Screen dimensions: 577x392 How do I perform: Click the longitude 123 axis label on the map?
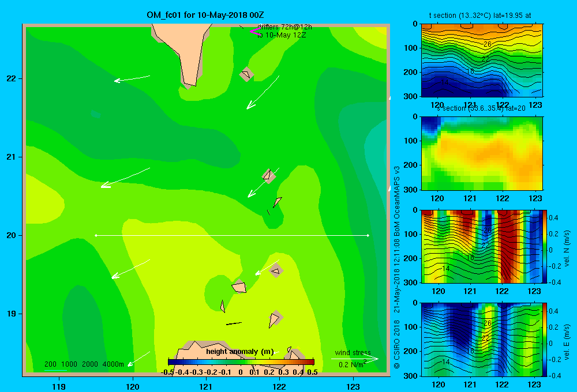click(x=353, y=386)
